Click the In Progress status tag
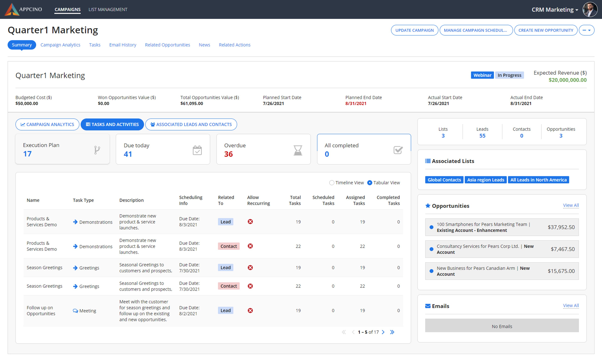602x364 pixels. pyautogui.click(x=509, y=75)
